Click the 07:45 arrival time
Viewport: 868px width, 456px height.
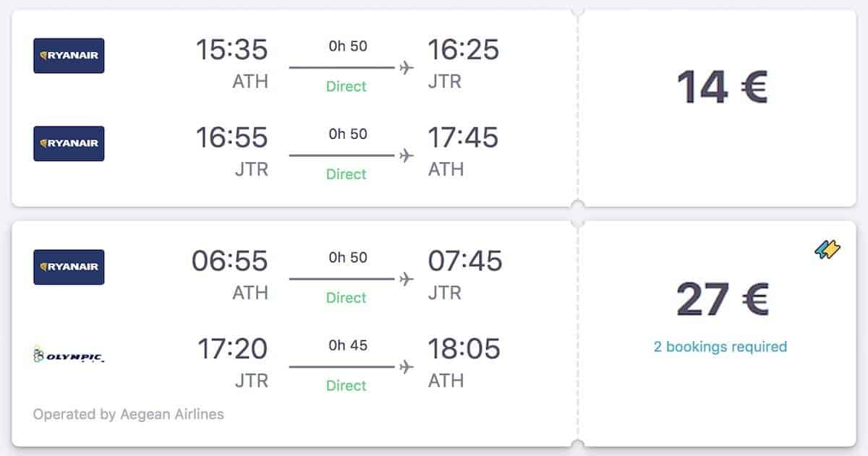tap(464, 261)
